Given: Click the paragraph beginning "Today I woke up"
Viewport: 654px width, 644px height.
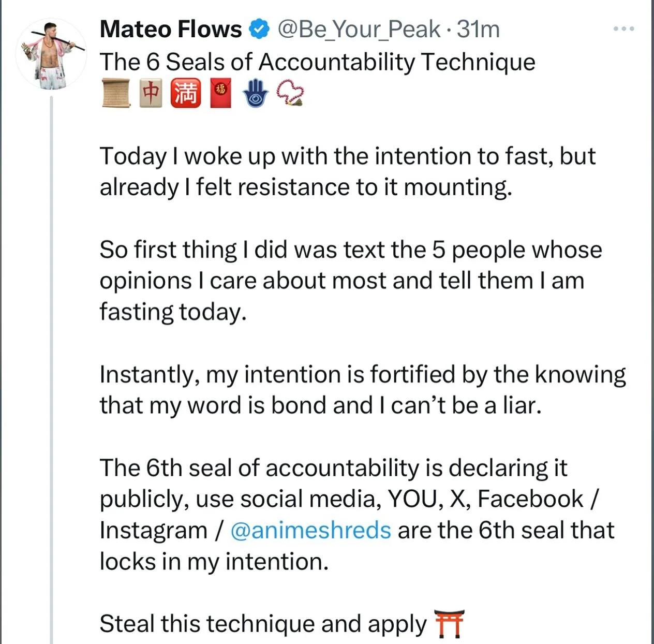Looking at the screenshot, I should (x=347, y=171).
